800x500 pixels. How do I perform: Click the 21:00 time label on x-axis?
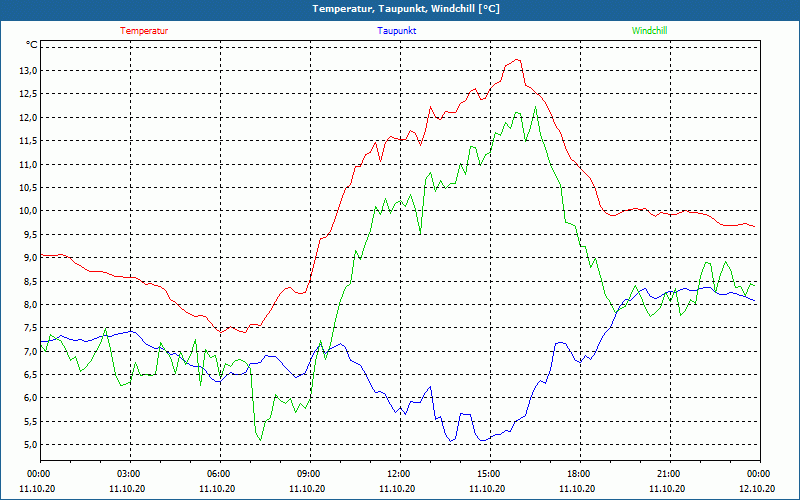[670, 474]
